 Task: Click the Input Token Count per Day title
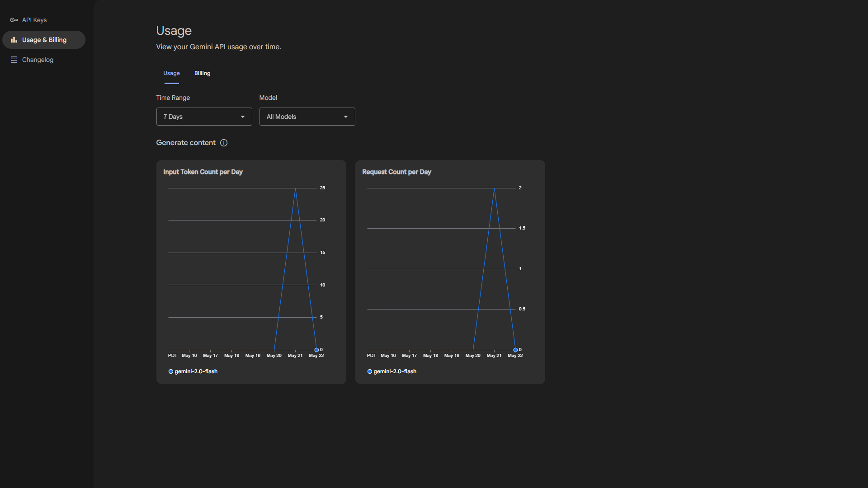click(203, 172)
